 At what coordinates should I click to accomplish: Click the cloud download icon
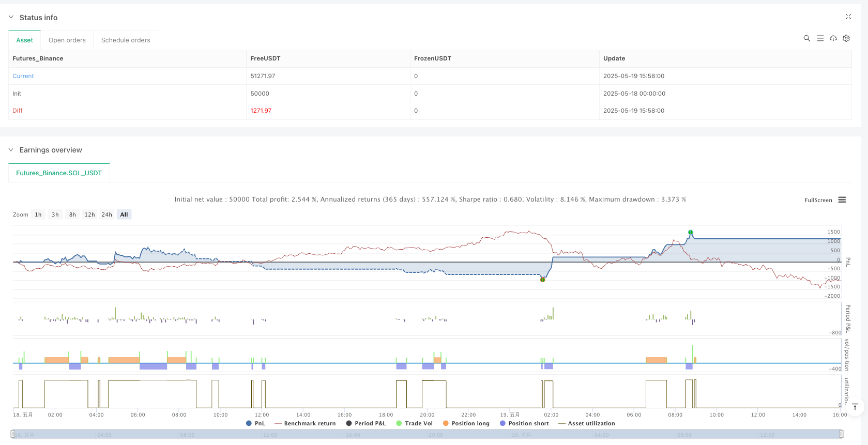[833, 38]
